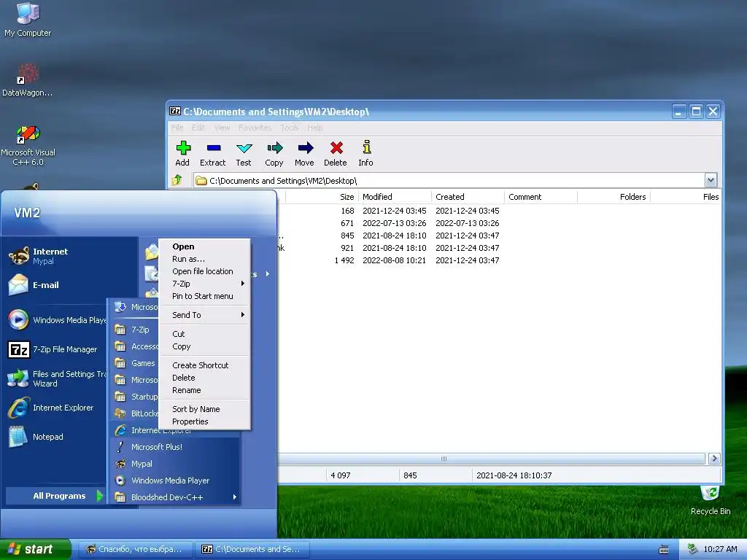The image size is (747, 560).
Task: Choose Create Shortcut
Action: [x=204, y=365]
